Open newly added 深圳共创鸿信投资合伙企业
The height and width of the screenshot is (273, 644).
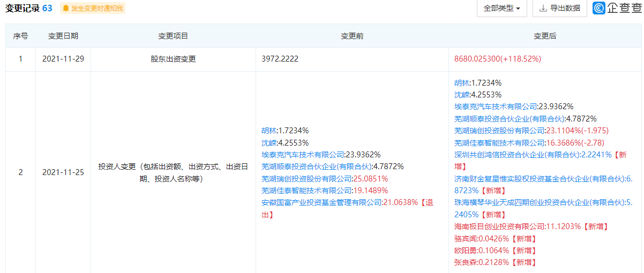tap(517, 155)
